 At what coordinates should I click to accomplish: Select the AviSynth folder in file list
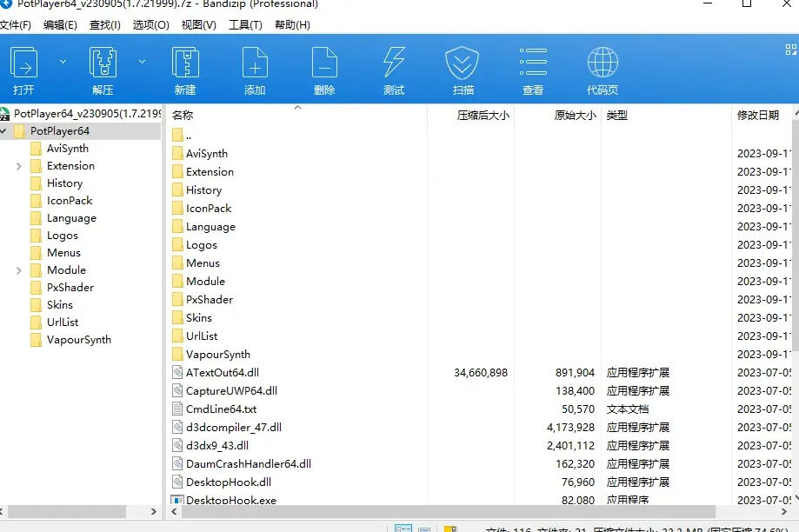click(x=207, y=153)
